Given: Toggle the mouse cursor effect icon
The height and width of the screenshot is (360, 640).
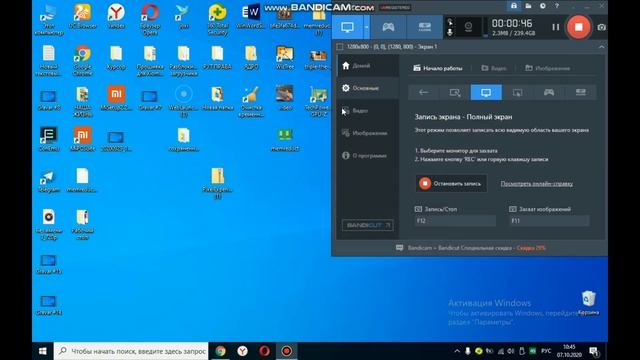Looking at the screenshot, I should point(450,22).
